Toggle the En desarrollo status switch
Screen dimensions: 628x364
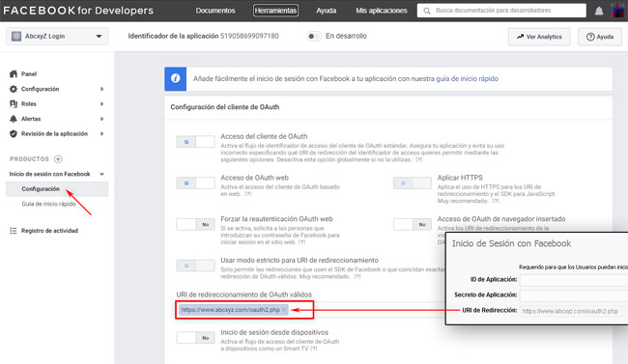pos(314,37)
